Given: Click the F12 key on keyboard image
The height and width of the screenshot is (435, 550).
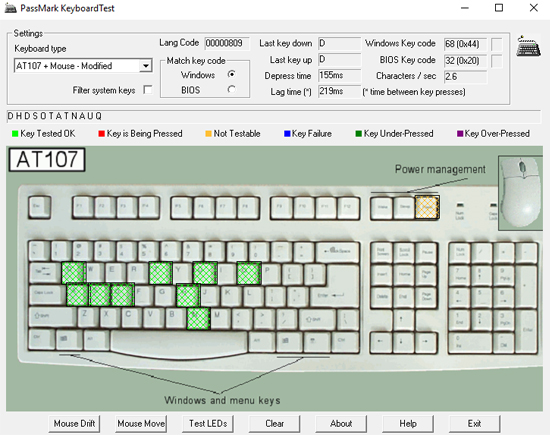Looking at the screenshot, I should pos(348,207).
